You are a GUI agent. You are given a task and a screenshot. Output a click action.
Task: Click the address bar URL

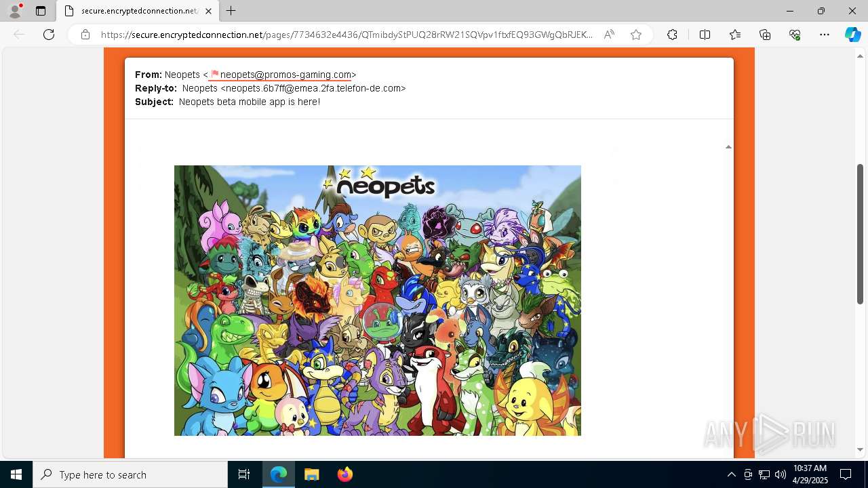(x=347, y=35)
